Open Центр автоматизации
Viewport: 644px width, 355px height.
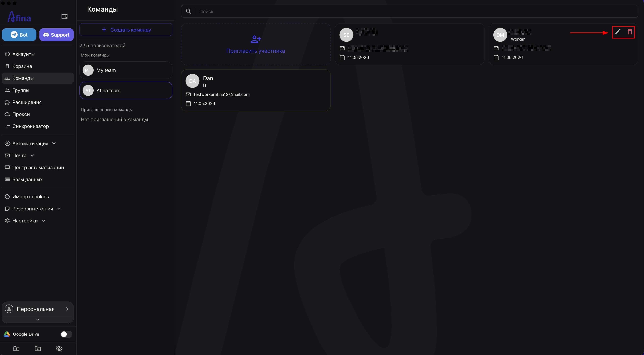[x=38, y=167]
